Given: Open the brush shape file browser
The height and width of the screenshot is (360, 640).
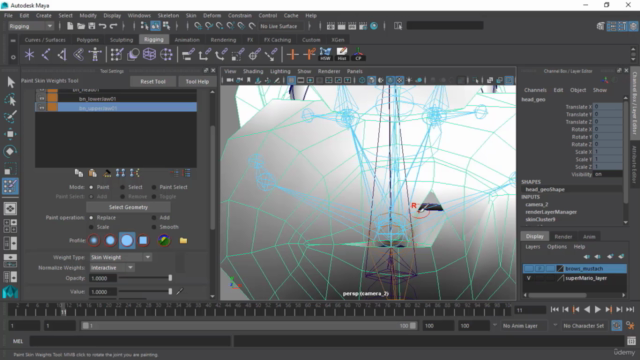Looking at the screenshot, I should point(183,240).
